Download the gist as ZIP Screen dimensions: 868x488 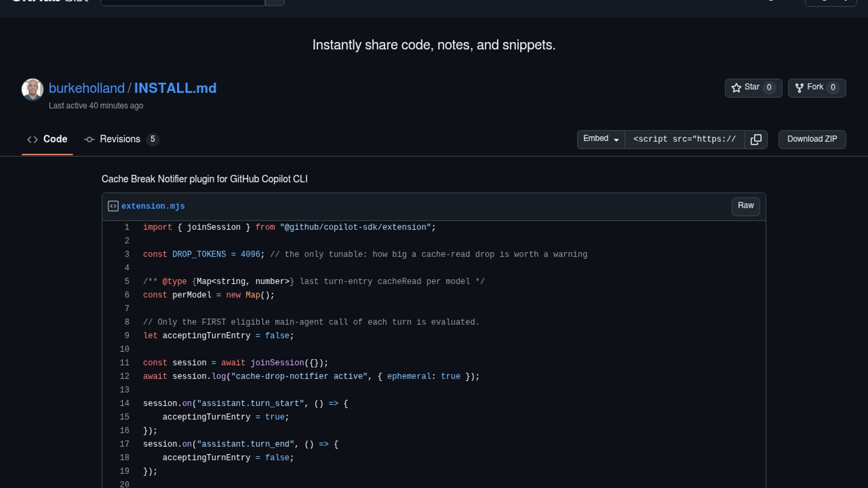pyautogui.click(x=812, y=139)
